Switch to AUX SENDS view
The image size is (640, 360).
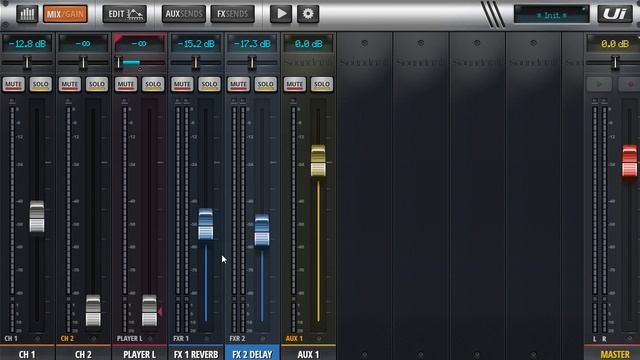184,14
